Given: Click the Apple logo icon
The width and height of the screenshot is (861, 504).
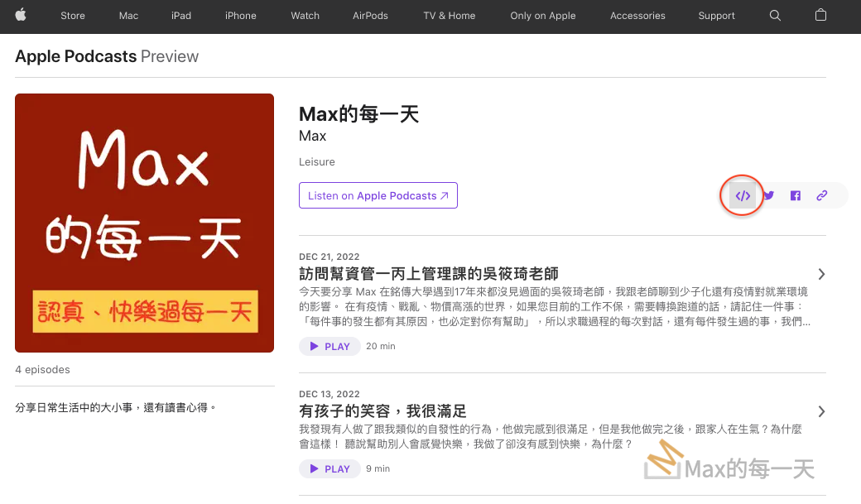Looking at the screenshot, I should [21, 16].
